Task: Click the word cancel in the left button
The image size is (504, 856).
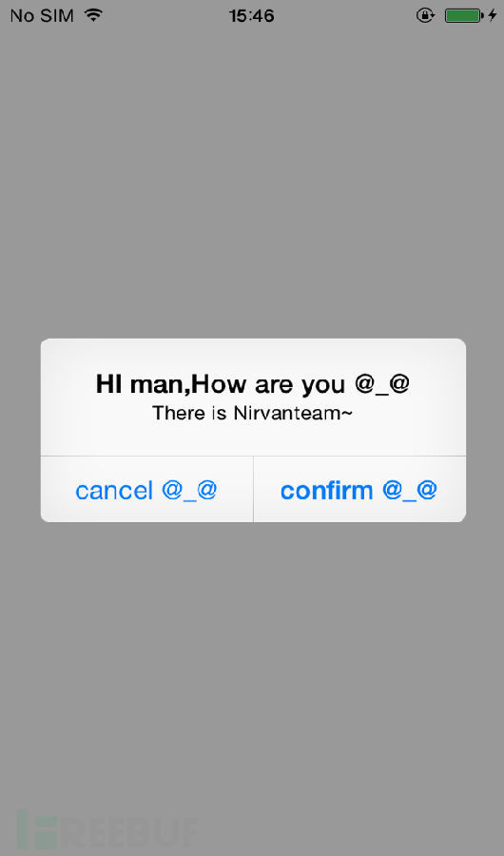Action: pos(114,490)
